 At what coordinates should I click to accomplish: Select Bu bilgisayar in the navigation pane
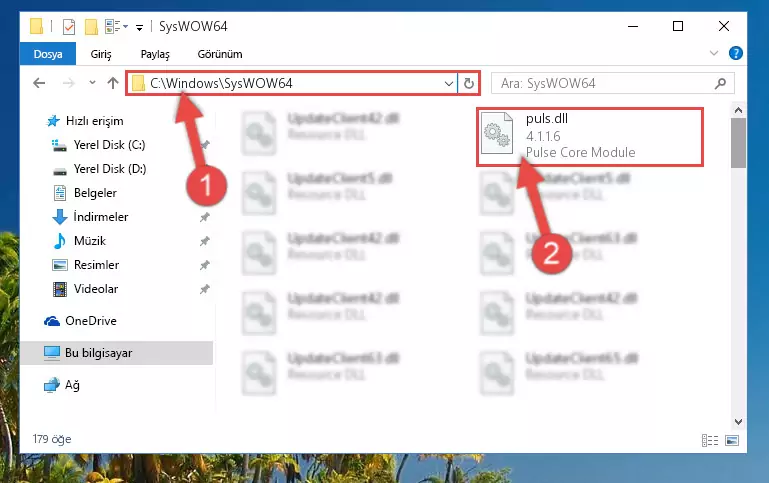click(99, 353)
